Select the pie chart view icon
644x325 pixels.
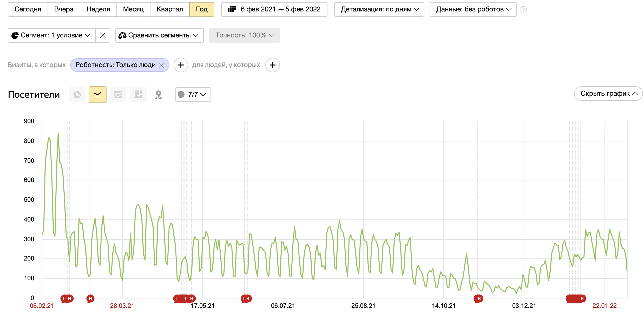point(77,95)
